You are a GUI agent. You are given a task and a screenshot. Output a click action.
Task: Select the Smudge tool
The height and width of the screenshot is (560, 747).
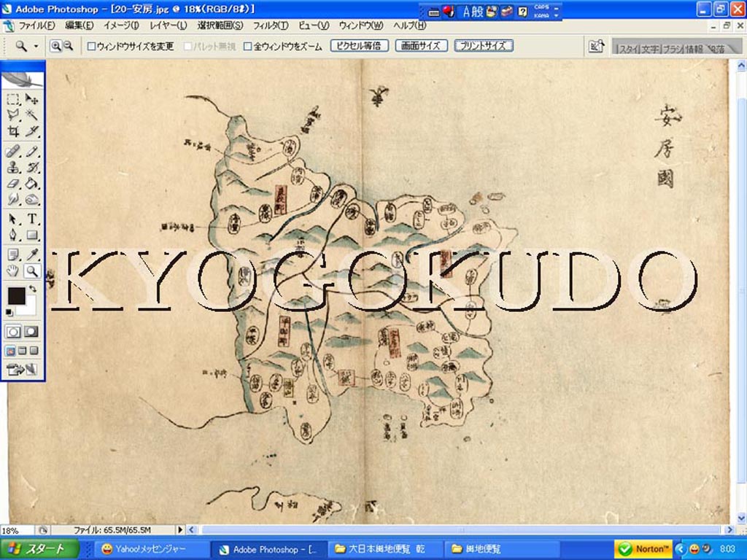(13, 198)
